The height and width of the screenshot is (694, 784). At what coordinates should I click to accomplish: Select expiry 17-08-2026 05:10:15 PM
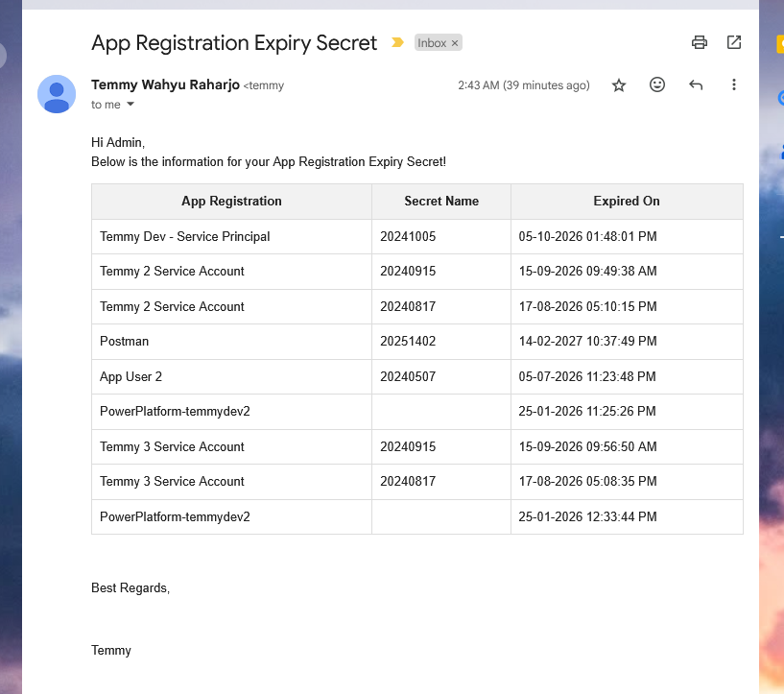[x=587, y=306]
